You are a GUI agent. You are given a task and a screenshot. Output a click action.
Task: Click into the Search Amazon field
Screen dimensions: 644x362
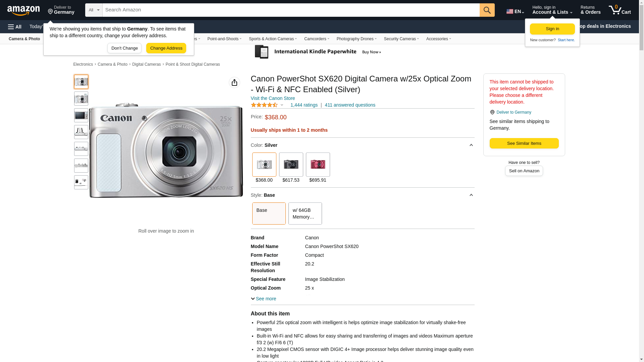290,10
